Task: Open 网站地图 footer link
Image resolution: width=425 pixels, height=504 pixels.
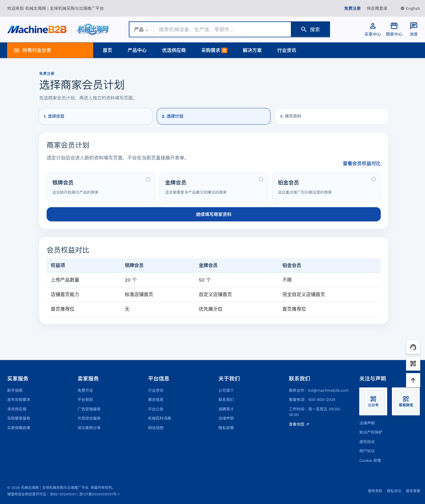Action: (156, 428)
